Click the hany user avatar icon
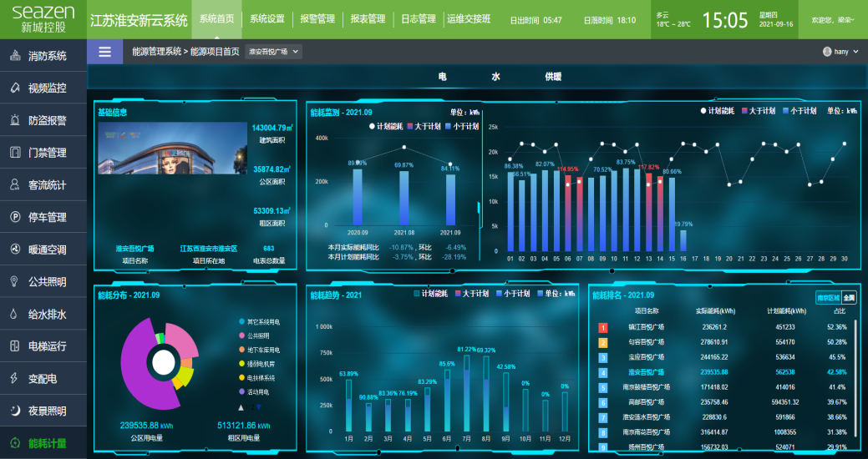Viewport: 868px width, 459px height. [x=827, y=52]
